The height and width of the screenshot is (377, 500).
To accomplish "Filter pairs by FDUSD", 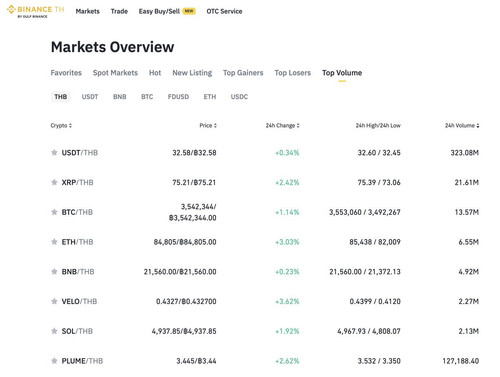I will (178, 97).
